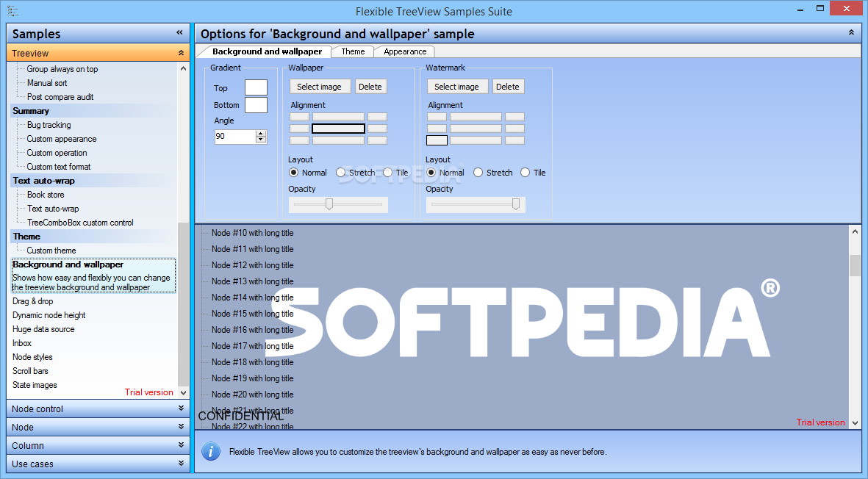868x479 pixels.
Task: Select the Text auto-wrap sample item
Action: point(53,209)
